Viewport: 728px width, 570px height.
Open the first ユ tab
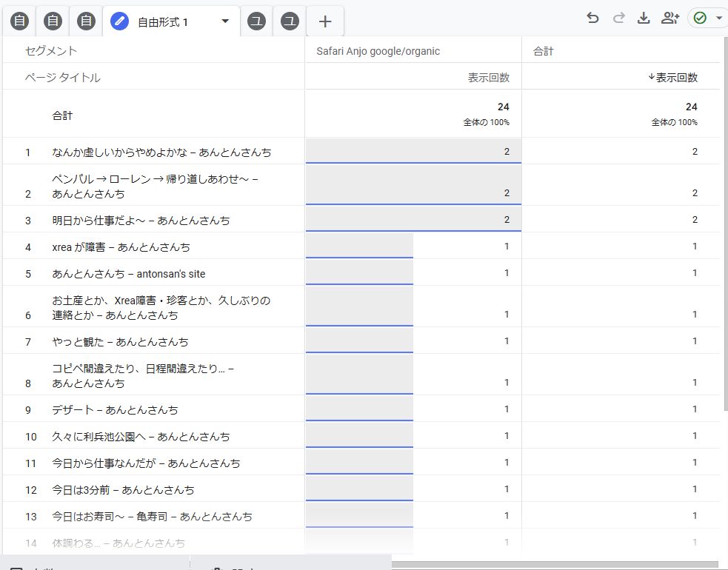click(x=257, y=21)
